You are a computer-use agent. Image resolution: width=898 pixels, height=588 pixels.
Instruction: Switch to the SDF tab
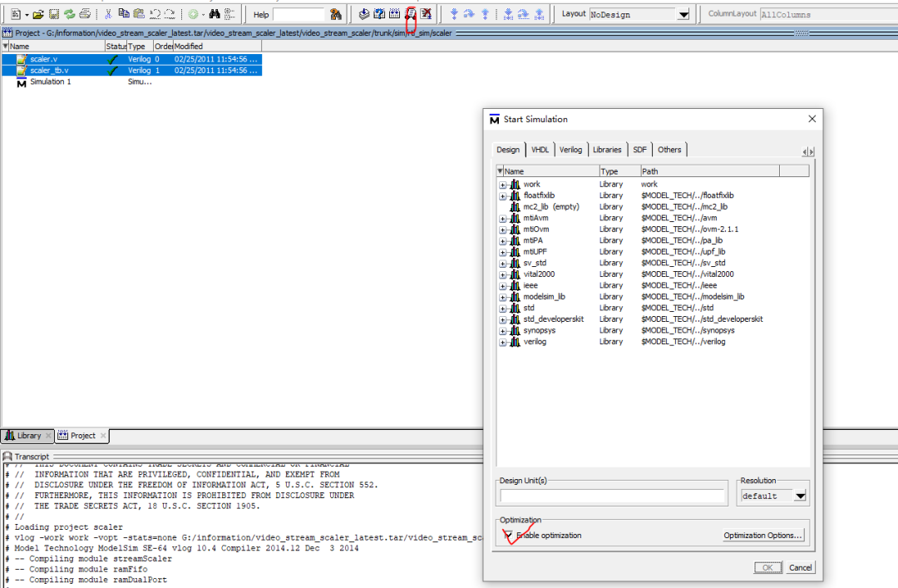point(639,150)
